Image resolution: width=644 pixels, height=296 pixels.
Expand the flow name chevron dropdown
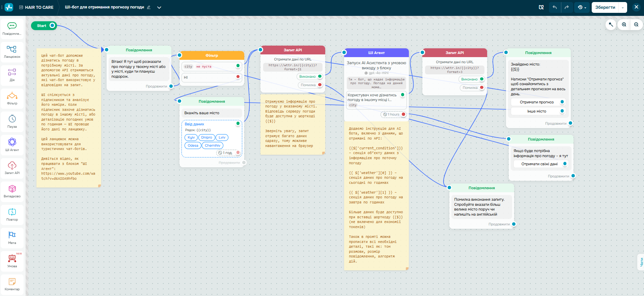tap(159, 7)
